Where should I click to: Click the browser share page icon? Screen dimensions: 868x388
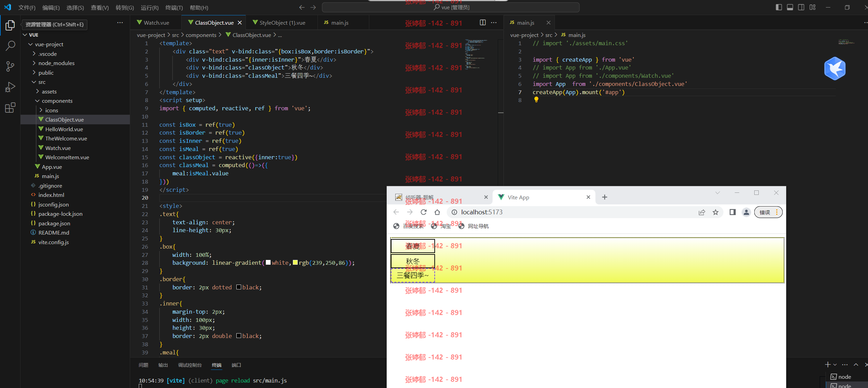702,212
